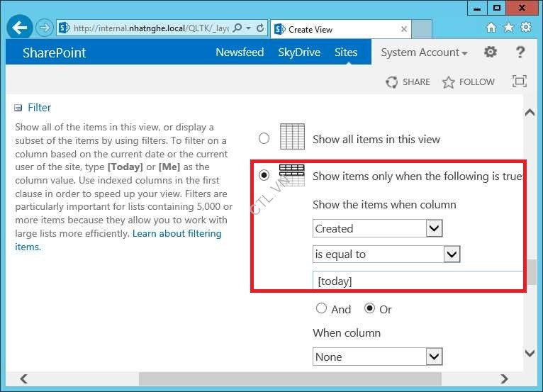543x392 pixels.
Task: Select the And radio button
Action: [321, 308]
